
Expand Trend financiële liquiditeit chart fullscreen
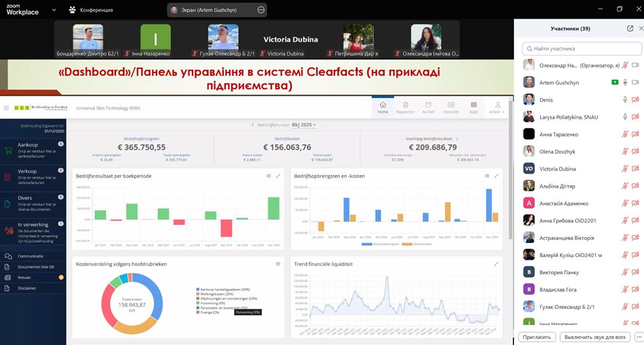click(x=496, y=264)
